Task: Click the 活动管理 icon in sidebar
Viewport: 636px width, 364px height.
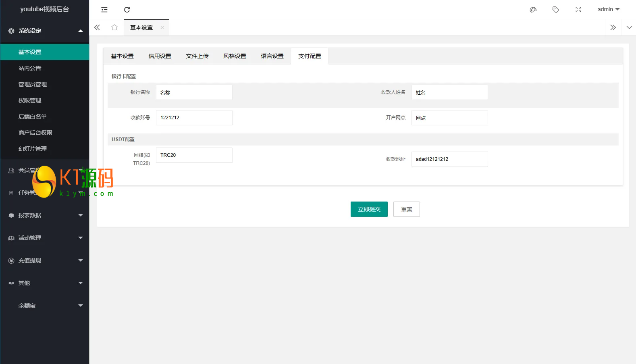Action: coord(11,238)
